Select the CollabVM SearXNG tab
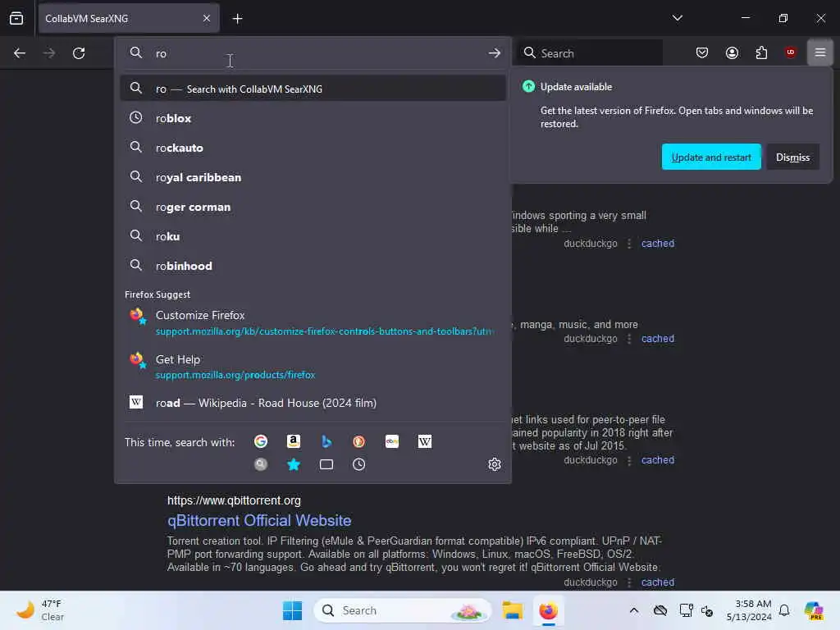The height and width of the screenshot is (630, 840). tap(129, 18)
